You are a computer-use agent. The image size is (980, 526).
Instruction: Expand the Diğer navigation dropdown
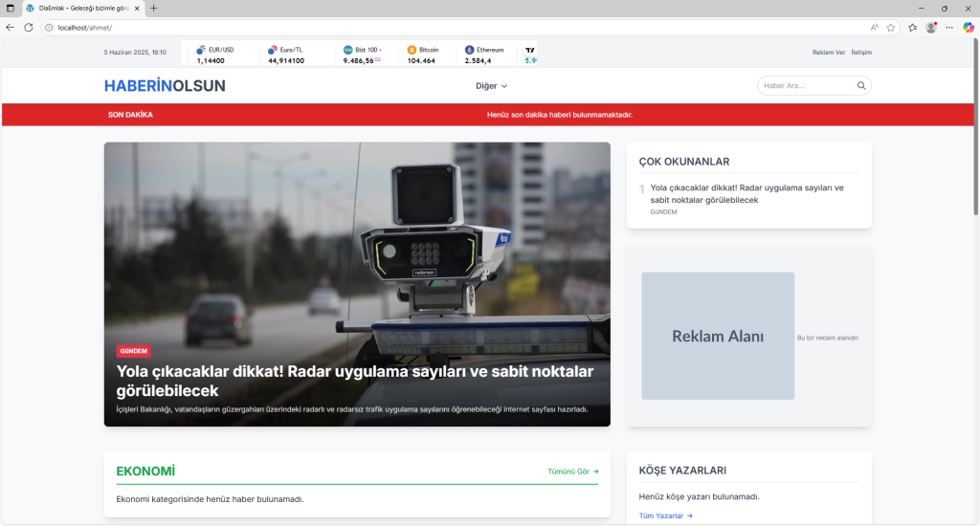[x=491, y=86]
